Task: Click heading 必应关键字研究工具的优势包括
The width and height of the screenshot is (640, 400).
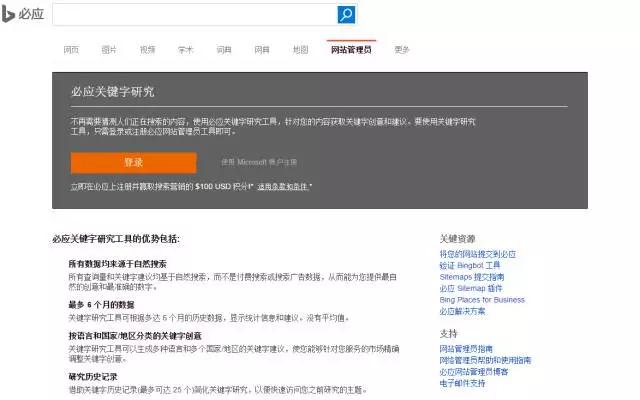Action: pos(116,239)
